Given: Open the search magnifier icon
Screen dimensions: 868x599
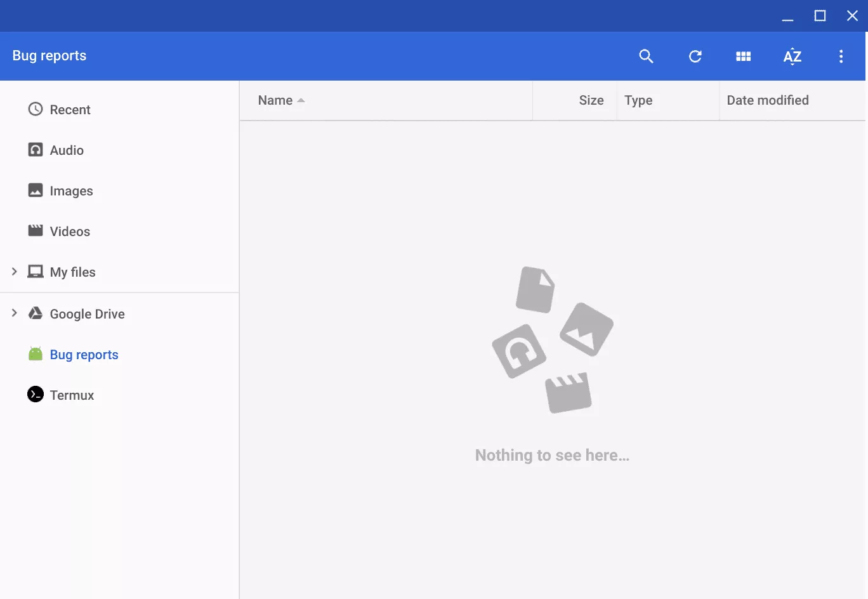Looking at the screenshot, I should coord(646,56).
